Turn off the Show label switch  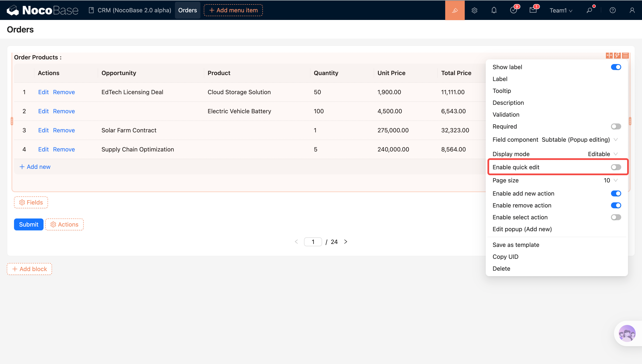pyautogui.click(x=616, y=67)
